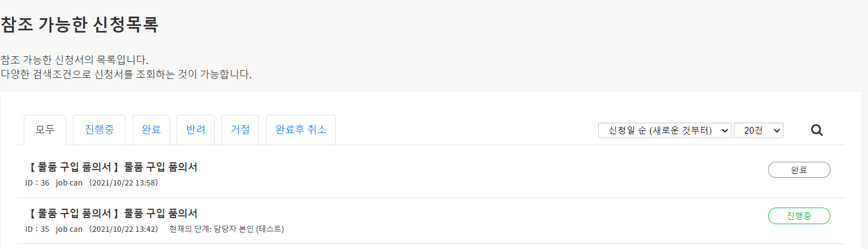The image size is (868, 249).
Task: Click the ID : 35 label
Action: (37, 229)
